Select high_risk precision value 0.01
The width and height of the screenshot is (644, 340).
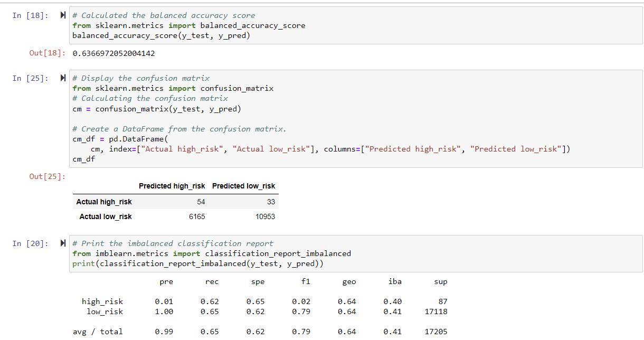point(164,301)
